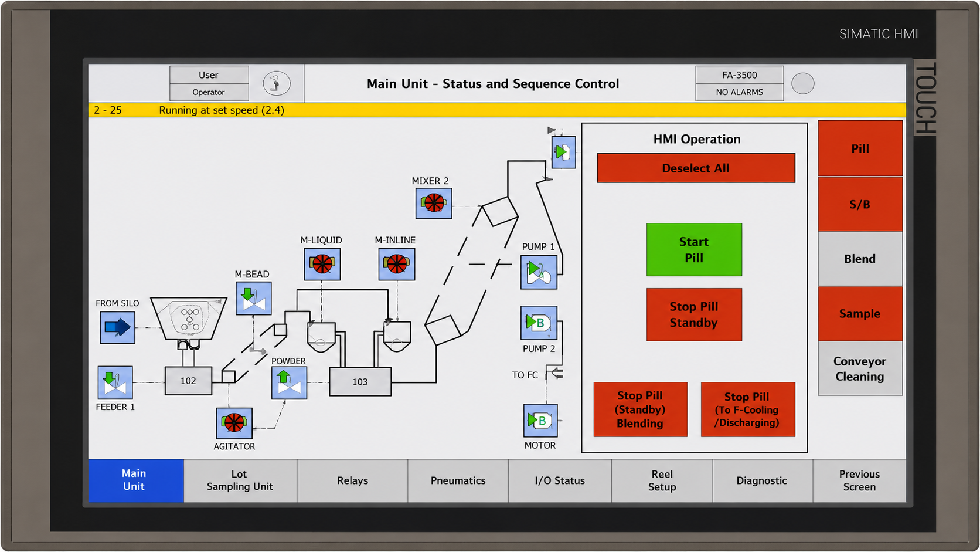Image resolution: width=980 pixels, height=552 pixels.
Task: Click the AGITATOR motor icon
Action: point(234,423)
